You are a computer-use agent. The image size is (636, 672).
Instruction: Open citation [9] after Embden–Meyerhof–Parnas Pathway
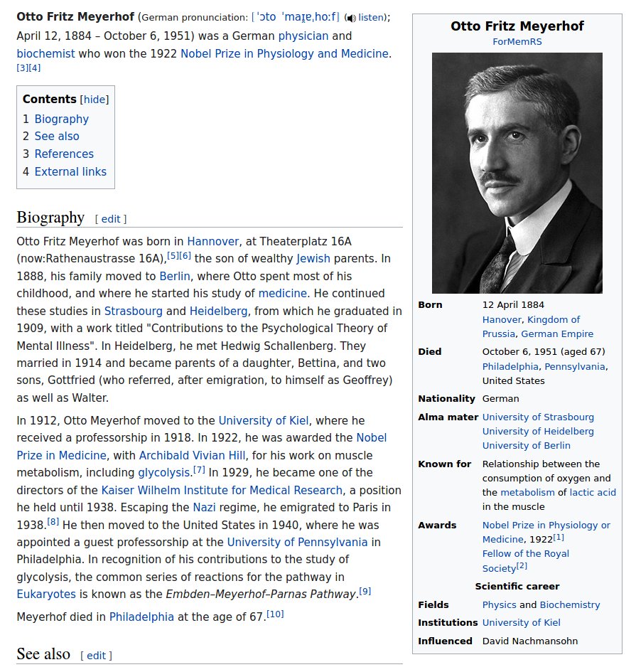pyautogui.click(x=365, y=592)
